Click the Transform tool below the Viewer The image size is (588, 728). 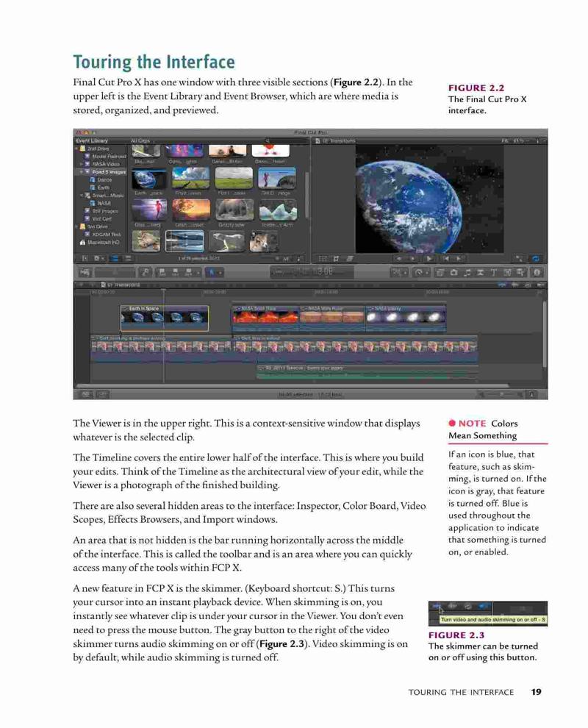(323, 259)
